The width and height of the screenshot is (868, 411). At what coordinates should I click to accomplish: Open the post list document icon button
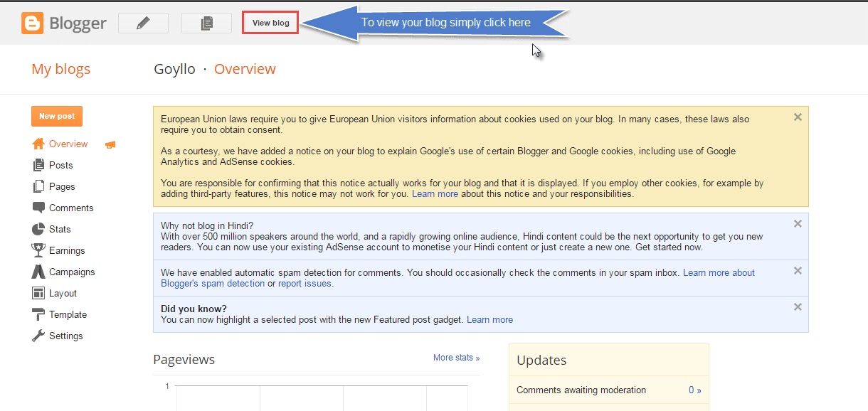[206, 23]
